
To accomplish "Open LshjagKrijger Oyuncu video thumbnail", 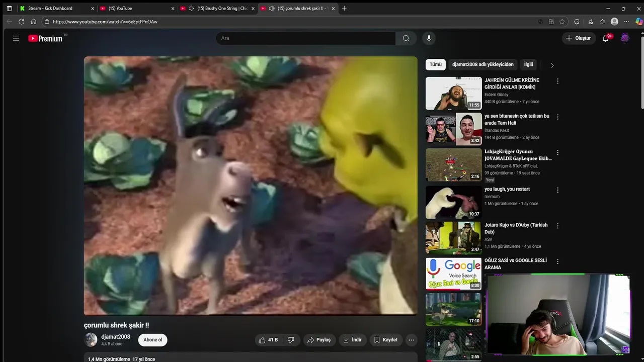I will [x=454, y=164].
